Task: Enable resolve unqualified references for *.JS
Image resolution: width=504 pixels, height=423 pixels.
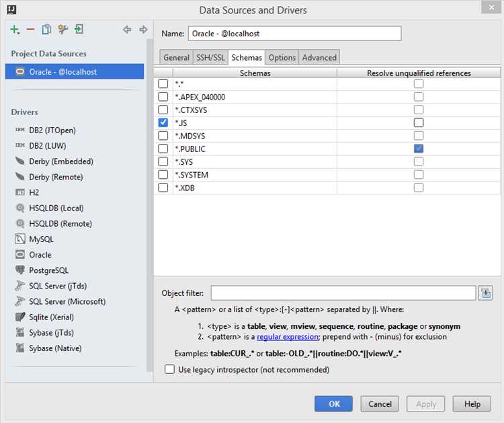Action: [419, 122]
